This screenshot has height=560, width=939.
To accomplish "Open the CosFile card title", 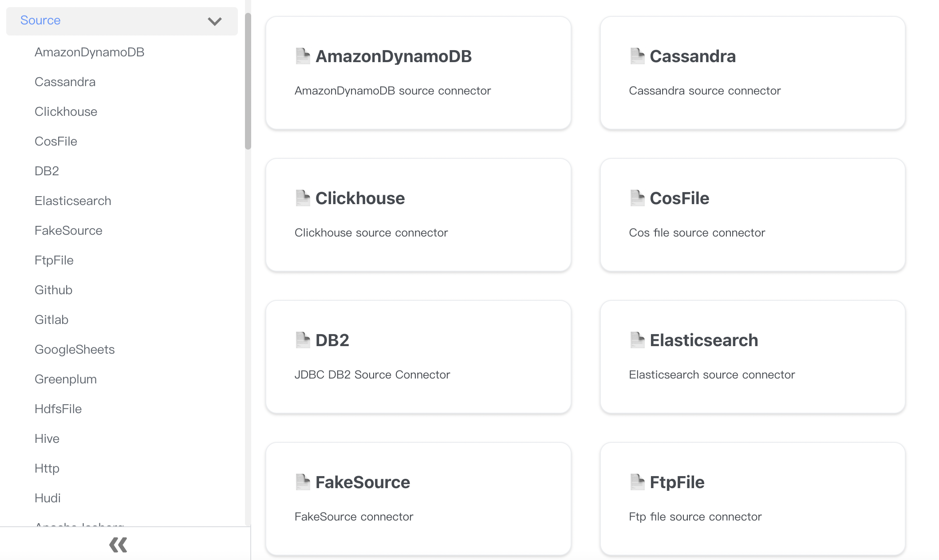I will (679, 198).
